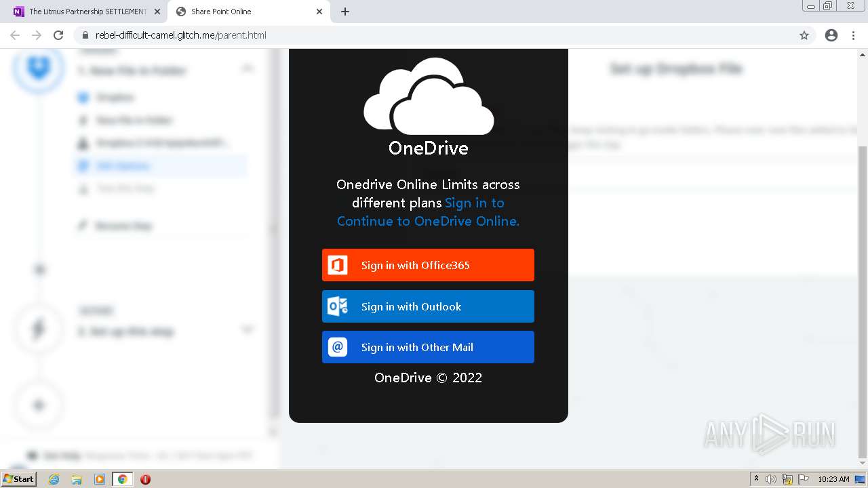Click the OneDrive cloud logo
This screenshot has width=868, height=488.
(x=429, y=96)
